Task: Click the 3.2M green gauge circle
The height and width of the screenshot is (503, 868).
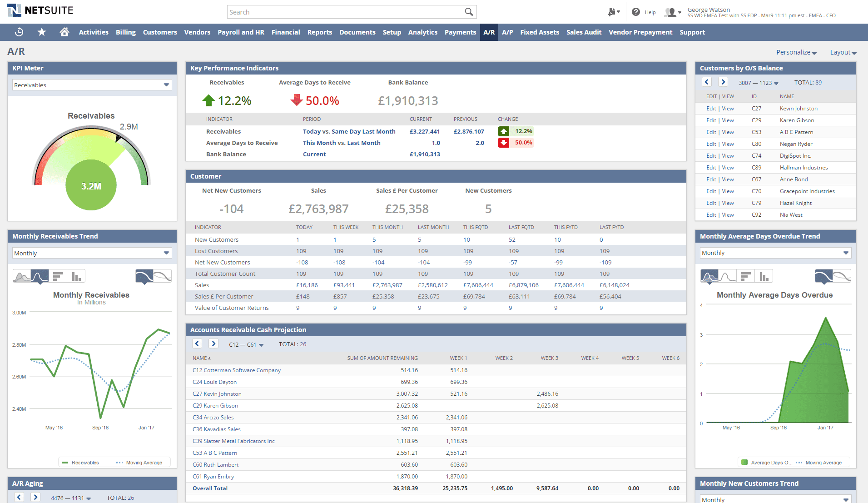Action: (91, 185)
